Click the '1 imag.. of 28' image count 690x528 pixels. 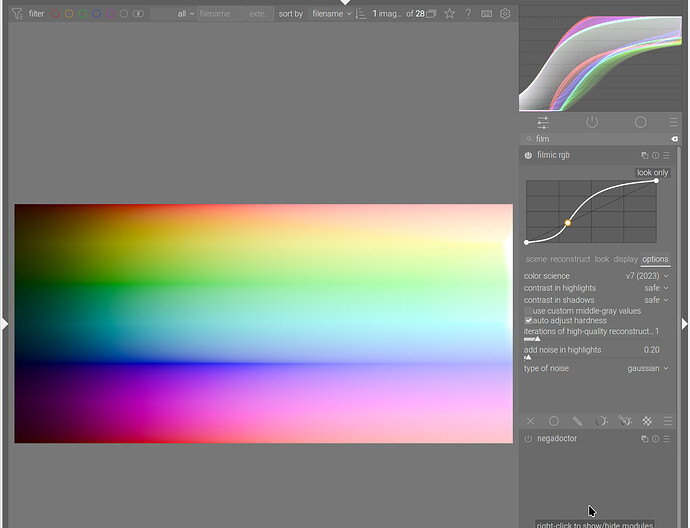(x=399, y=14)
